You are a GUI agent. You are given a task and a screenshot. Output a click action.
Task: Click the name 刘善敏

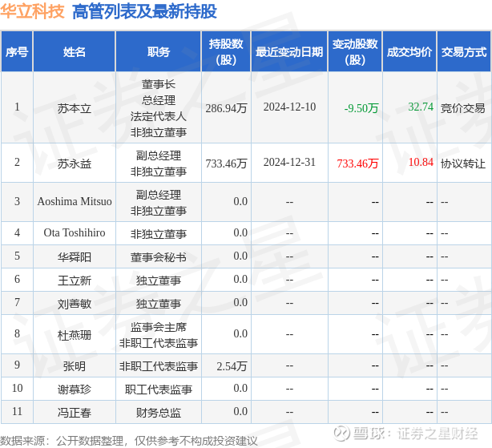click(75, 304)
